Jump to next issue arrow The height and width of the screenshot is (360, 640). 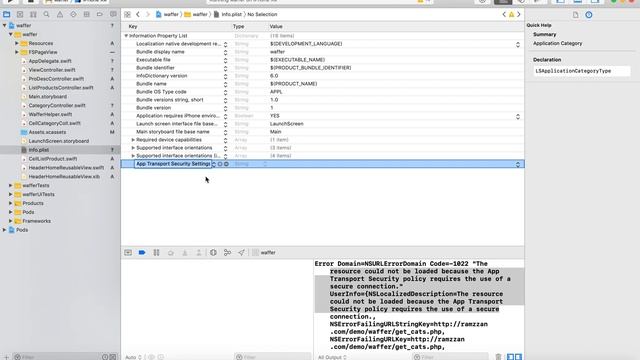[519, 14]
